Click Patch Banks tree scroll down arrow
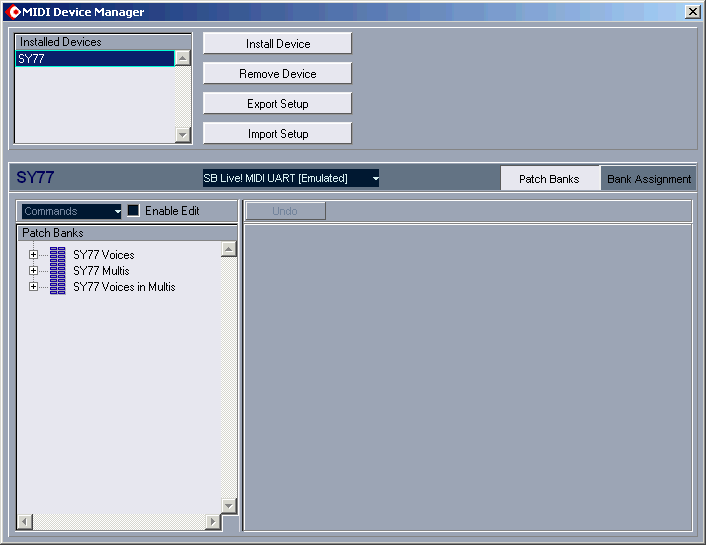Image resolution: width=706 pixels, height=545 pixels. pos(229,506)
